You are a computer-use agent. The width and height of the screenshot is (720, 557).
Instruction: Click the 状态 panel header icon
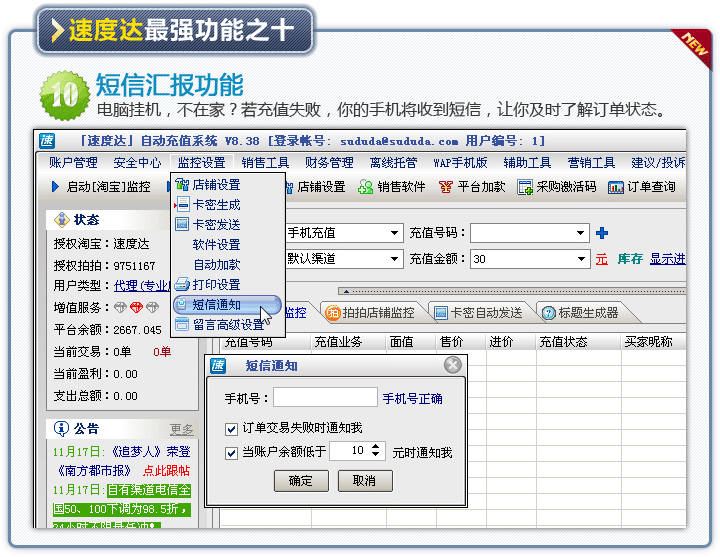(x=62, y=220)
